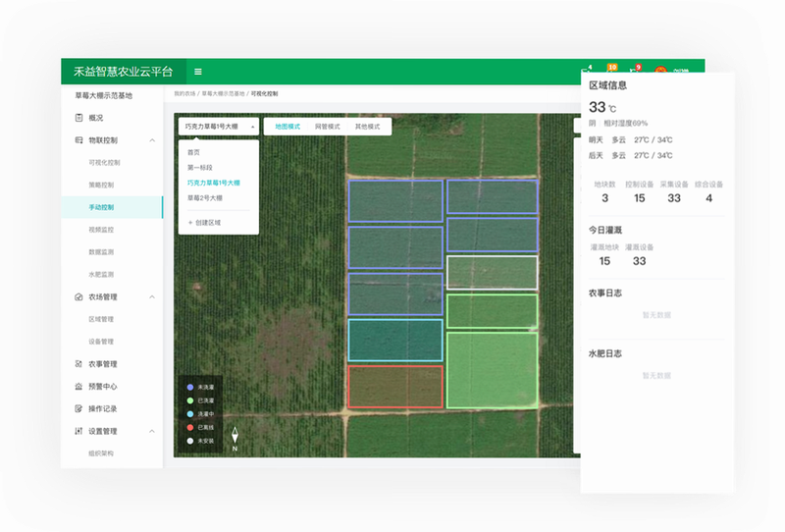
Task: Select the largest green-outlined field plot
Action: pos(493,370)
